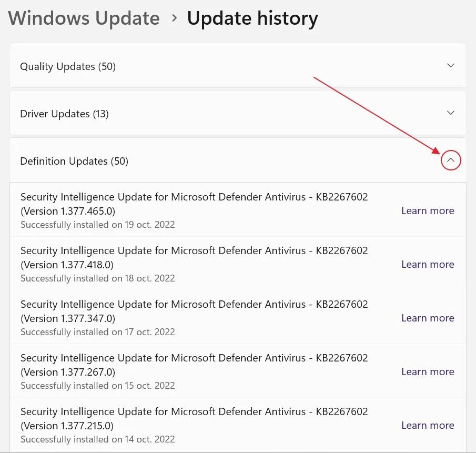Open Learn more for version 1.377.267.0

[x=428, y=372]
